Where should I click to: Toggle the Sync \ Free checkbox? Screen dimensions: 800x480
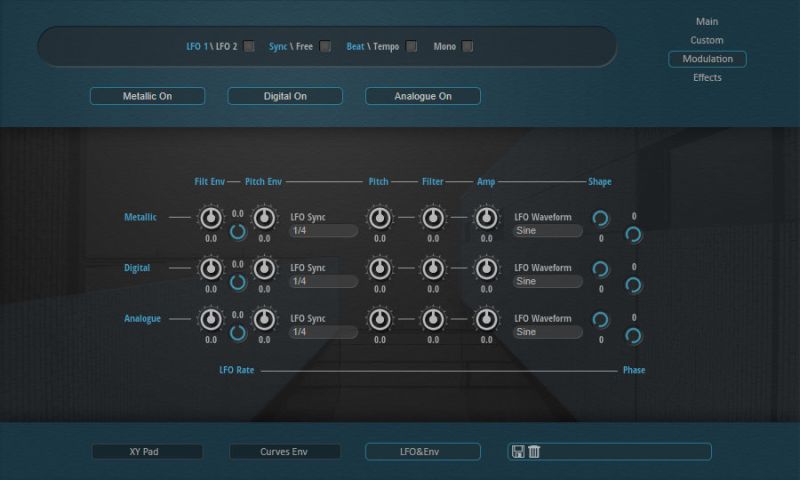[x=325, y=46]
